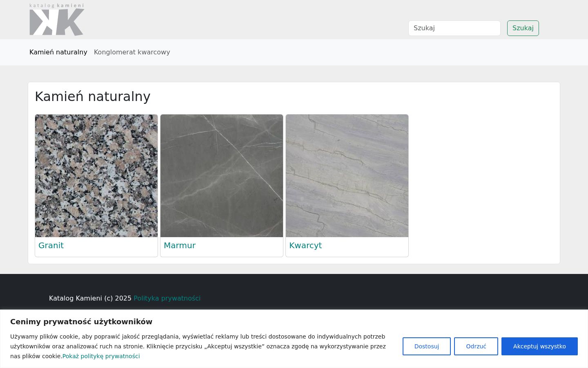Open the Kamień naturalny menu item
This screenshot has height=368, width=588.
click(x=58, y=52)
